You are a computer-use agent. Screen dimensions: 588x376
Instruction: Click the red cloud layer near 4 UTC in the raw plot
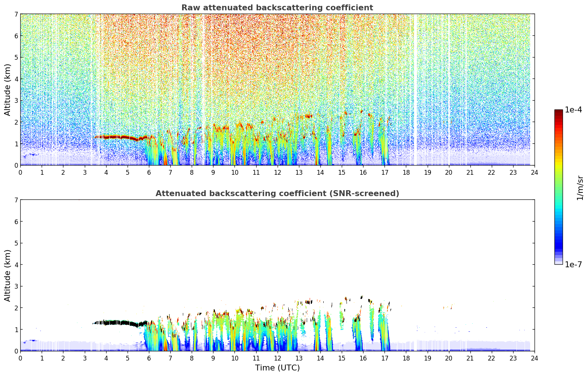click(111, 137)
